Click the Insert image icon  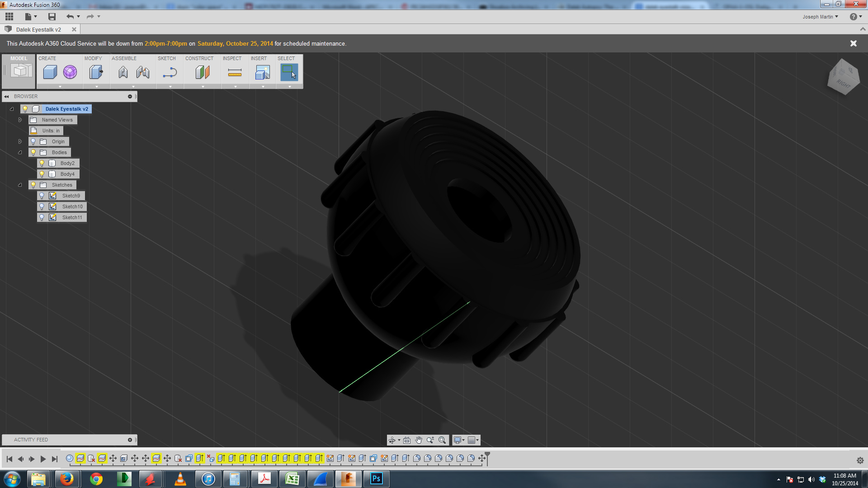263,72
